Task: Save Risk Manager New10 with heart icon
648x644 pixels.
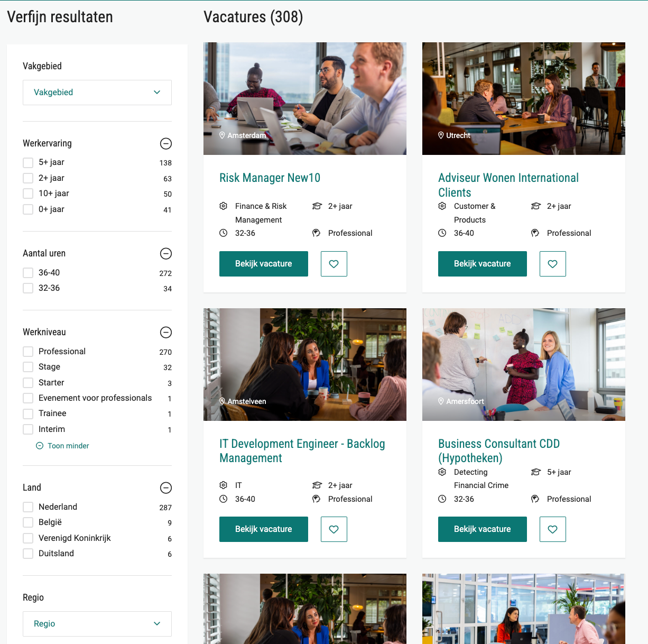Action: point(334,264)
